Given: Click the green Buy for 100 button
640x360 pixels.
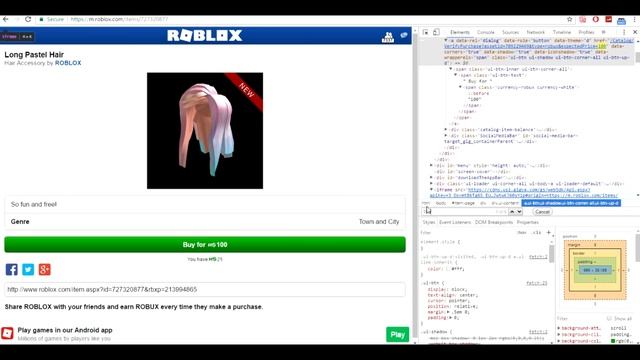Looking at the screenshot, I should [x=205, y=244].
